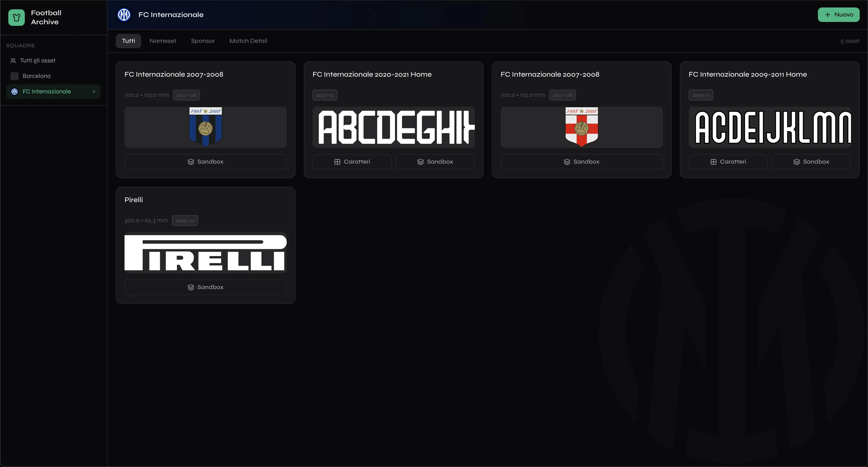Open the blue-black 1908–2008 crest thumbnail
Image resolution: width=868 pixels, height=467 pixels.
click(x=206, y=127)
